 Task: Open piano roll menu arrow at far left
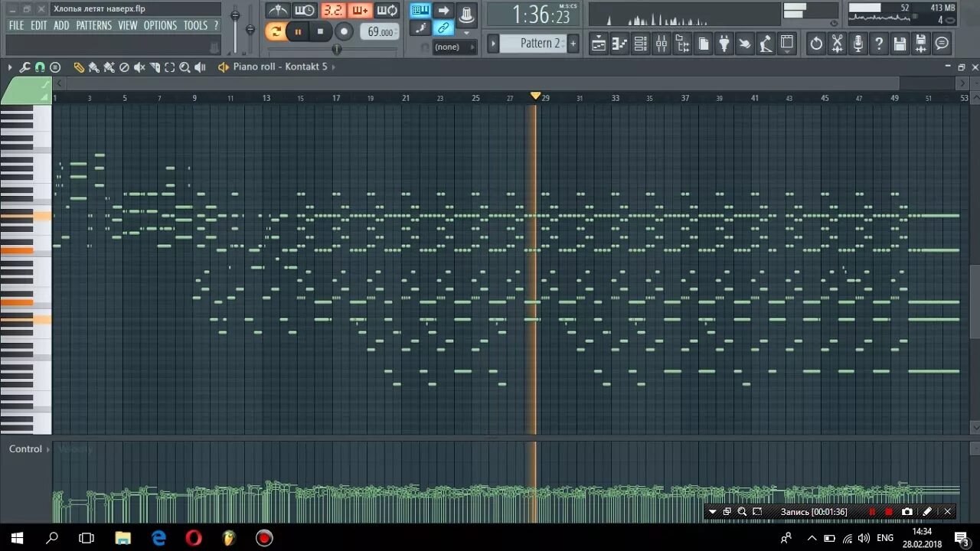[10, 67]
